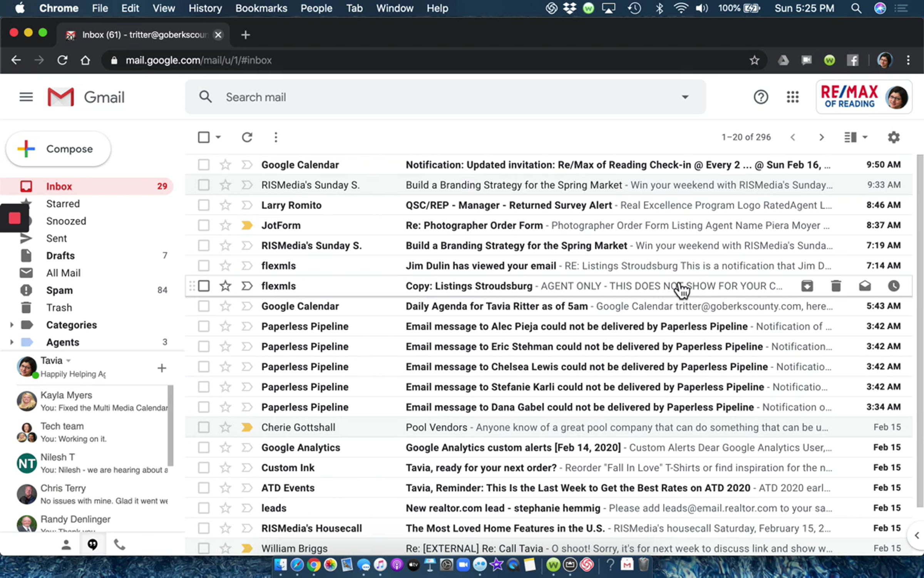
Task: Open Gmail settings gear icon
Action: (x=893, y=137)
